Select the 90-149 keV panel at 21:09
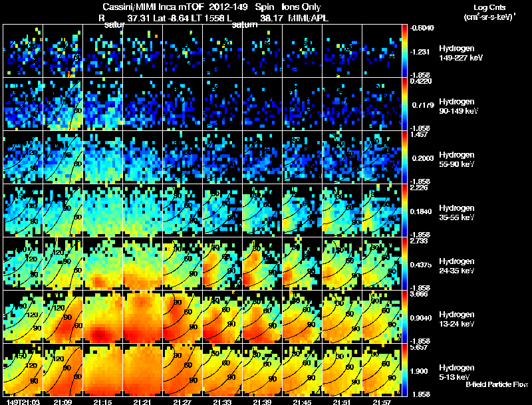Viewport: 532px width, 405px height. pos(63,104)
